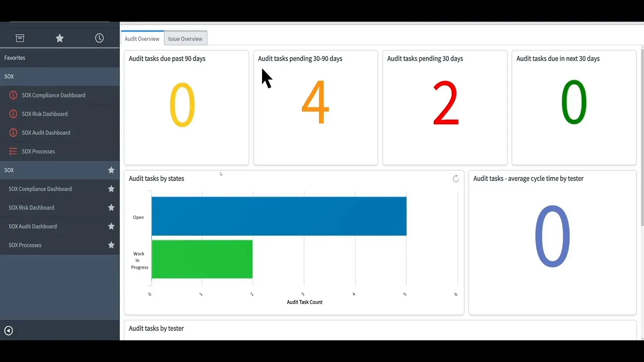Viewport: 644px width, 362px height.
Task: Click the number 4 pending 30-90 days
Action: click(315, 103)
